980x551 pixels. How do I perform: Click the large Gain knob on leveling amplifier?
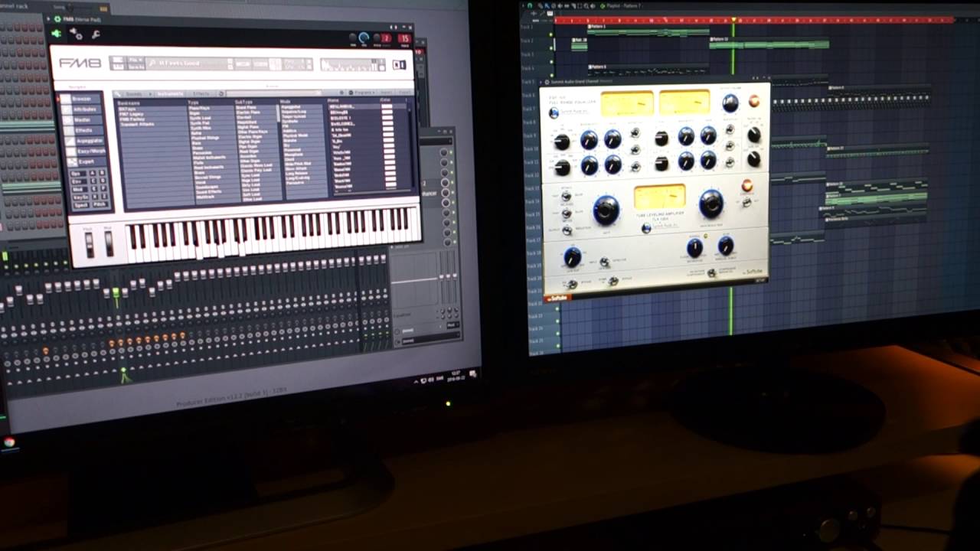coord(606,209)
